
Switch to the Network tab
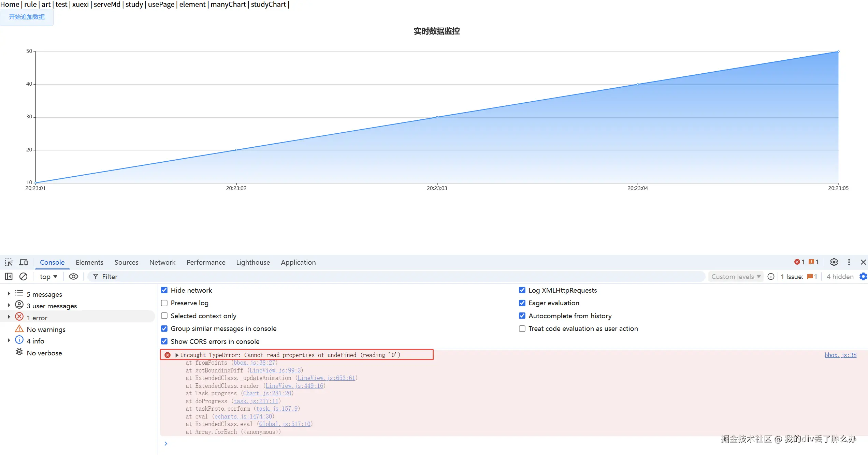(162, 262)
